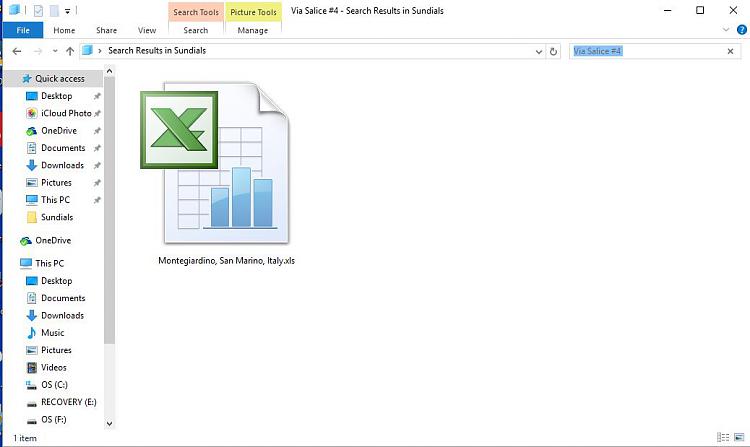Go back with the back arrow

pyautogui.click(x=17, y=51)
